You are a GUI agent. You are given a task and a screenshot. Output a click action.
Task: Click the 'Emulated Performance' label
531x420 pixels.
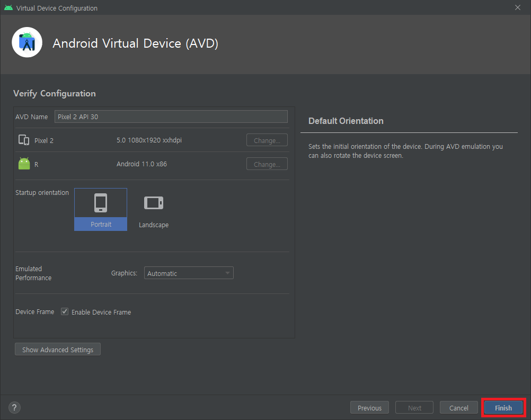click(33, 273)
